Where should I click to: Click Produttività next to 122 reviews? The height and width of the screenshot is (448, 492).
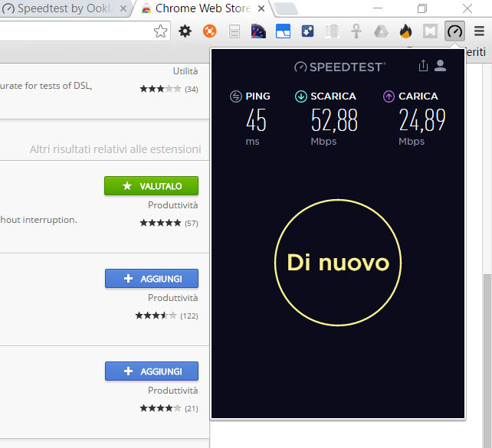[x=173, y=297]
